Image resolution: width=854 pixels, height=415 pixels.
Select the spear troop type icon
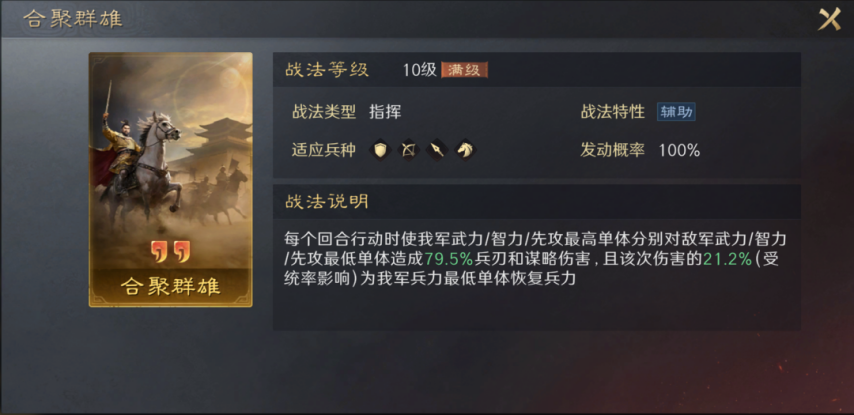pyautogui.click(x=437, y=149)
